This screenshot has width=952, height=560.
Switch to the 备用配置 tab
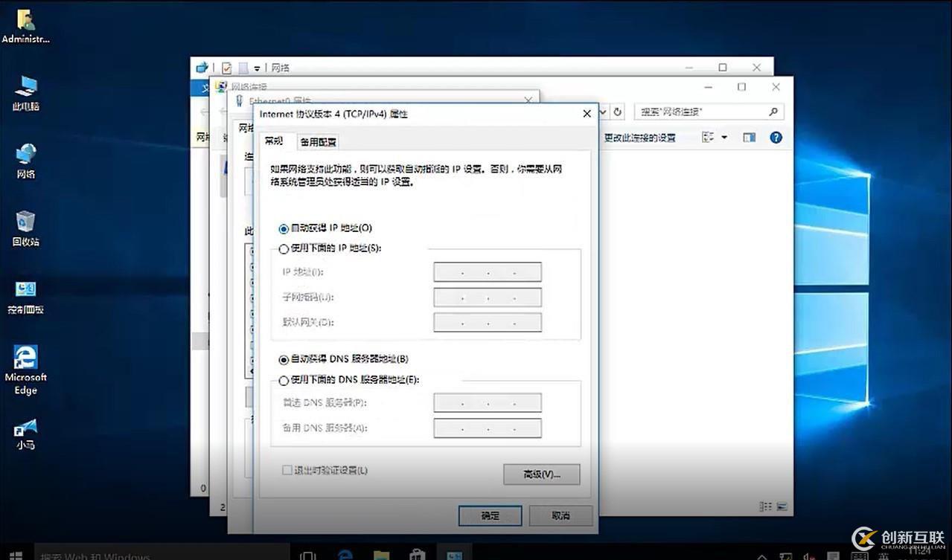pos(318,142)
